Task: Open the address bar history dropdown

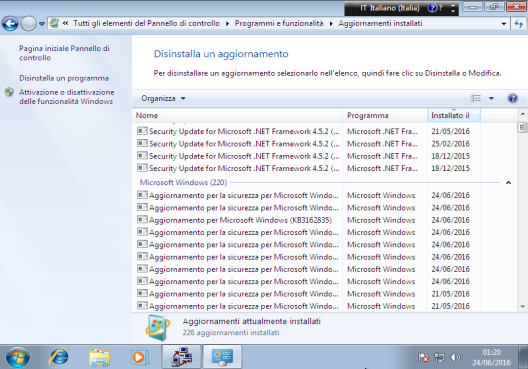Action: 504,24
